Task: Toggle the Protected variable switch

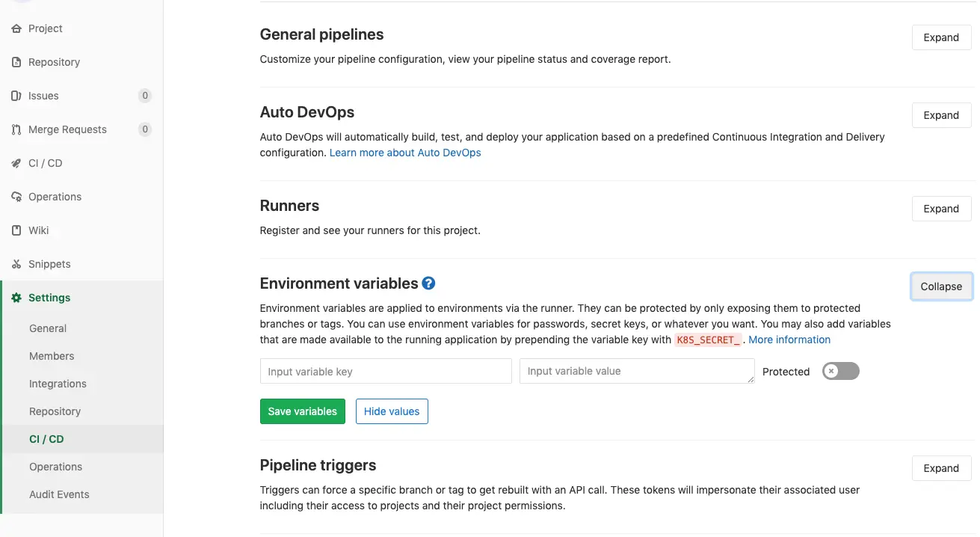Action: tap(841, 371)
